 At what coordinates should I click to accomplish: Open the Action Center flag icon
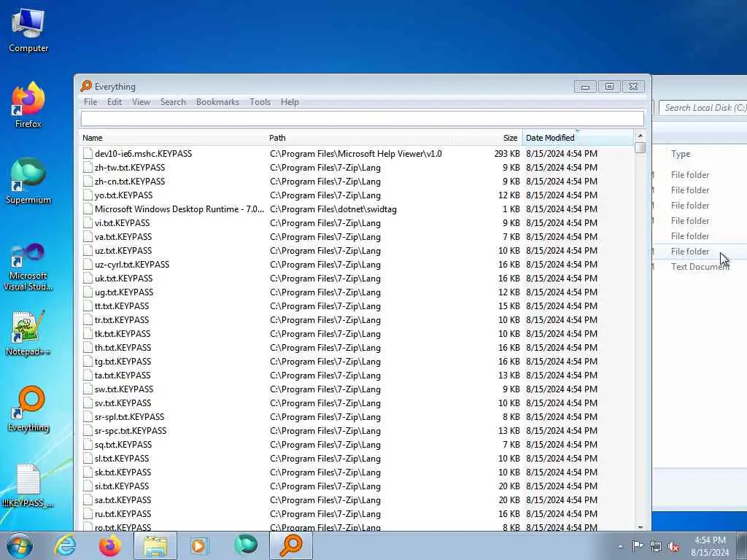coord(638,545)
